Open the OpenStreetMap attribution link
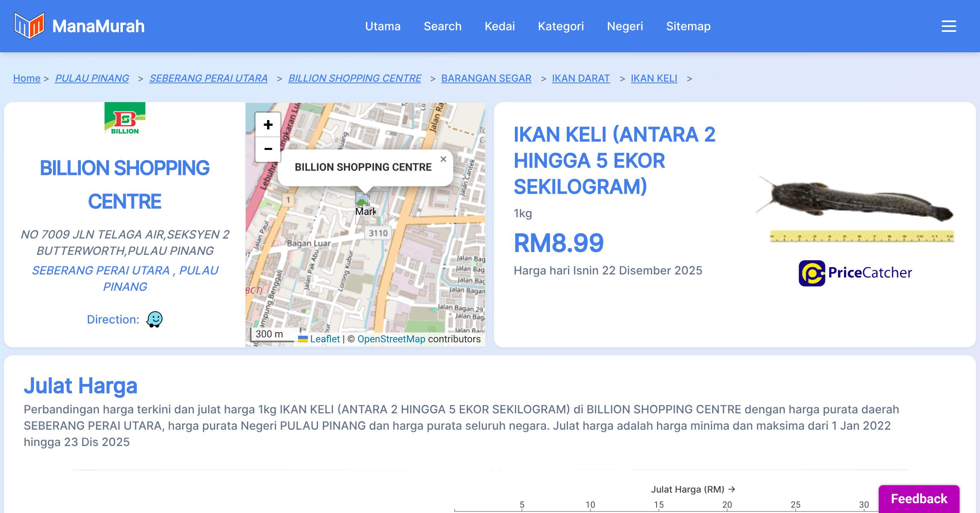 [x=391, y=339]
